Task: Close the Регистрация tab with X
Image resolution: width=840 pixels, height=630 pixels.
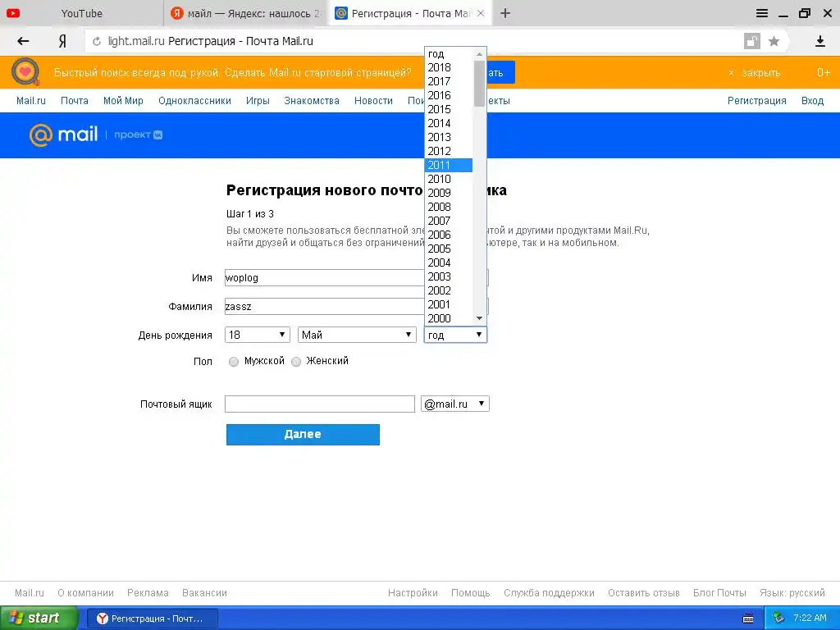Action: tap(481, 13)
